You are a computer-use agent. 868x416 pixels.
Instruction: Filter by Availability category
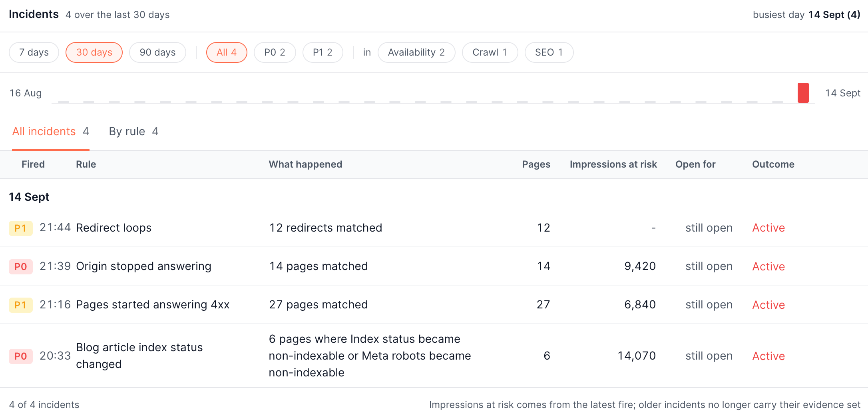click(416, 52)
